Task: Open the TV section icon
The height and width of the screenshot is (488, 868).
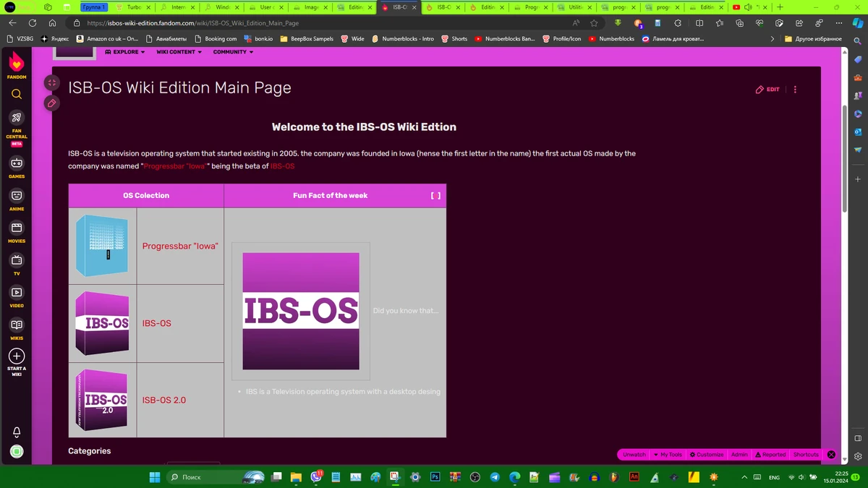Action: pyautogui.click(x=16, y=260)
